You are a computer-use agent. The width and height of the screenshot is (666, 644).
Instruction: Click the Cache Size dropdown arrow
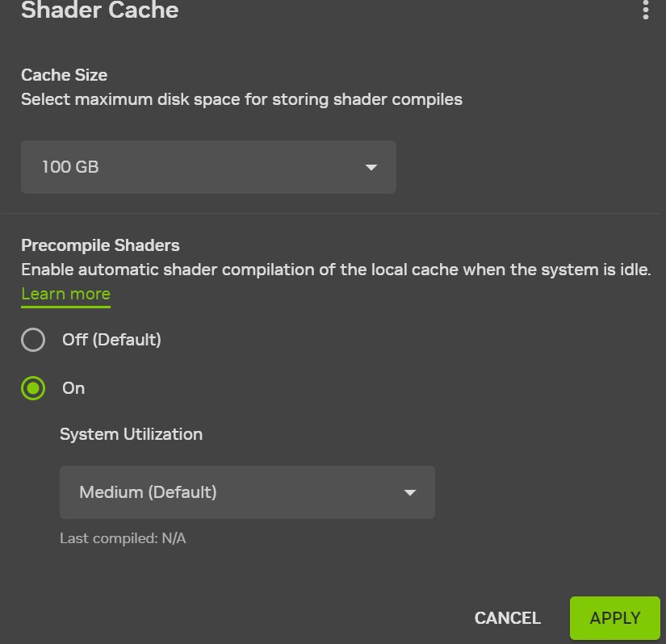(371, 167)
